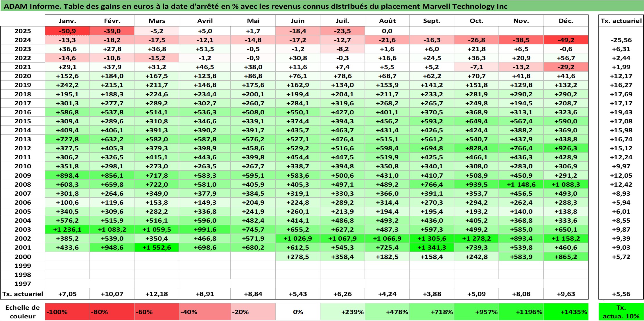This screenshot has height=321, width=644.
Task: Click the 2025 row label
Action: click(x=23, y=31)
